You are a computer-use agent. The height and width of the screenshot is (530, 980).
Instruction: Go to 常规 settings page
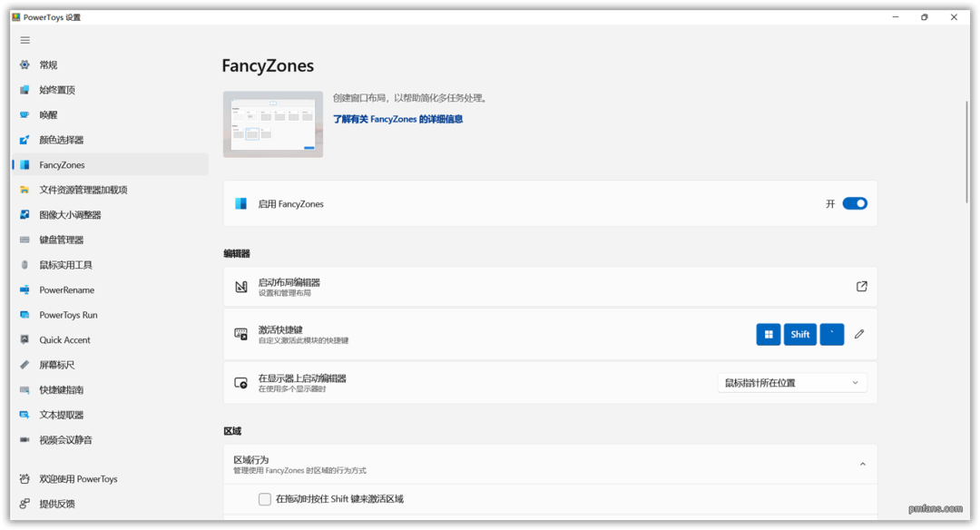110,64
